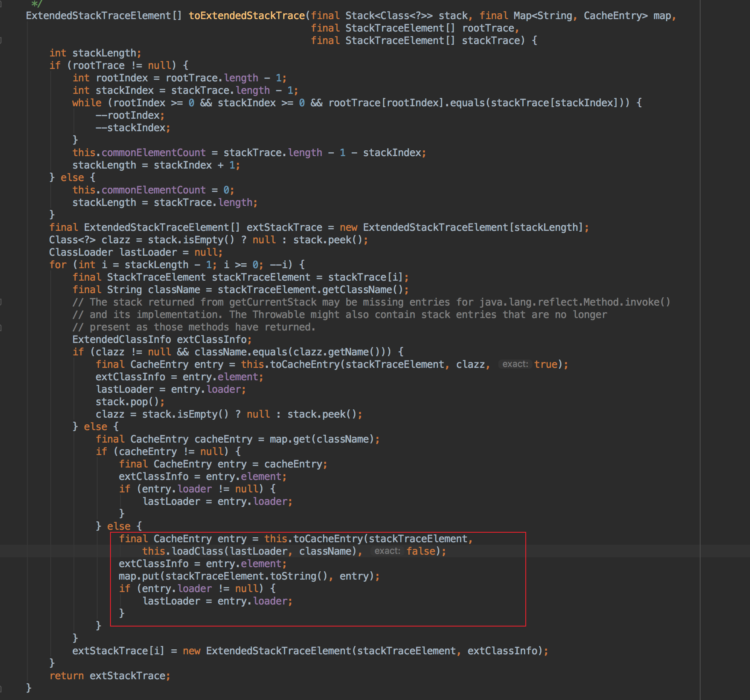Screen dimensions: 750x700
Task: Click 'if (cacheEntry != null) {' line
Action: pyautogui.click(x=168, y=452)
